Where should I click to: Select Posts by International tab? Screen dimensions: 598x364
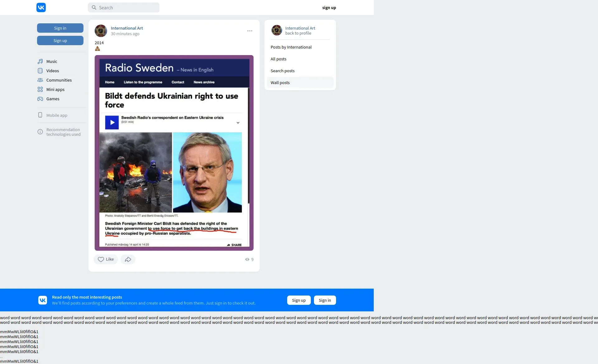click(x=300, y=47)
